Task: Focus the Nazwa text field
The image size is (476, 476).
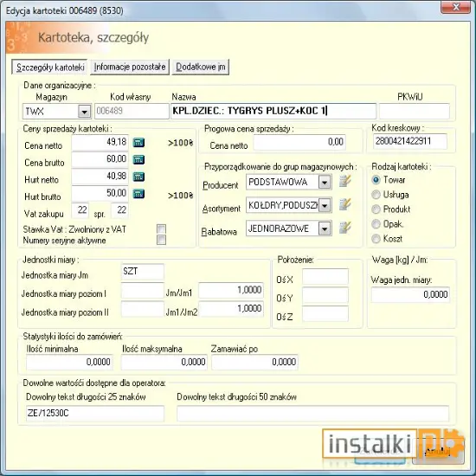Action: [273, 111]
